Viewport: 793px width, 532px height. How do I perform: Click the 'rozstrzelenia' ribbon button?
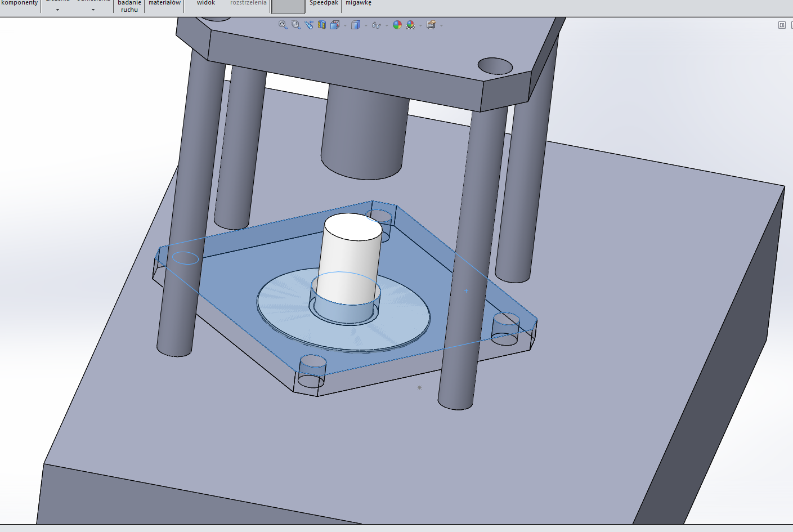point(248,3)
